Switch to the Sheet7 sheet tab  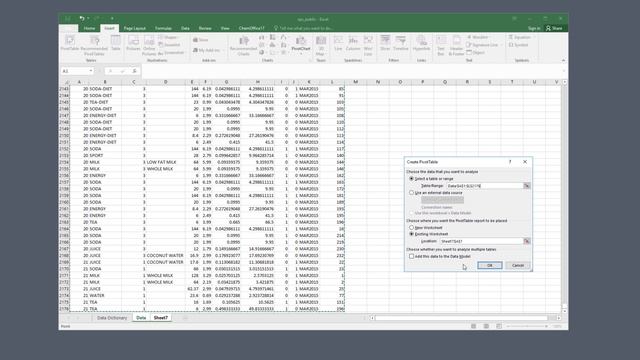160,318
